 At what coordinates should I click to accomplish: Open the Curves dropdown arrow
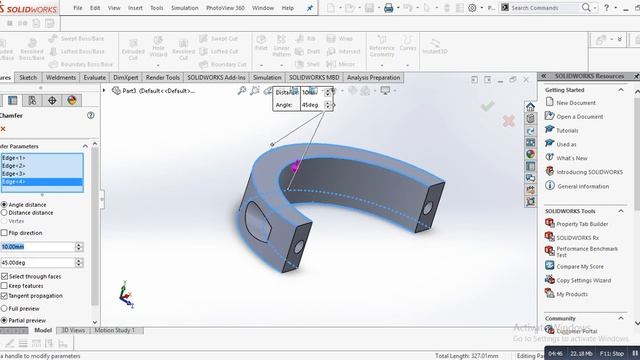pos(407,65)
